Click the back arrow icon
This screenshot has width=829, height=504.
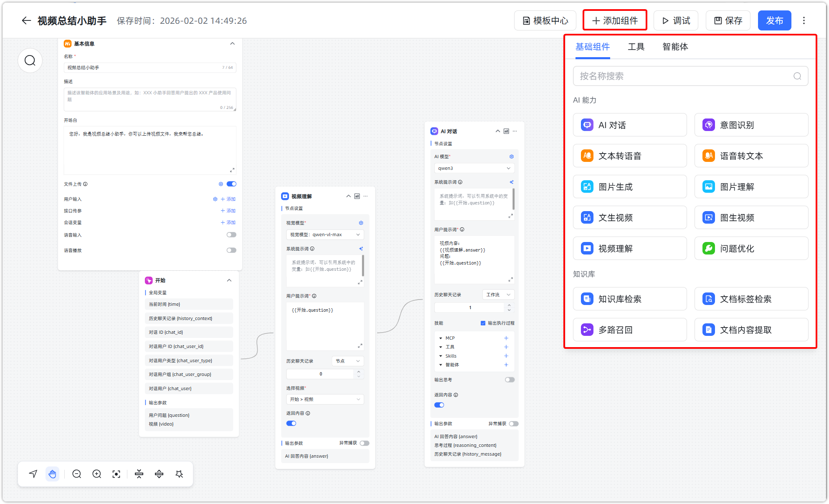click(26, 21)
